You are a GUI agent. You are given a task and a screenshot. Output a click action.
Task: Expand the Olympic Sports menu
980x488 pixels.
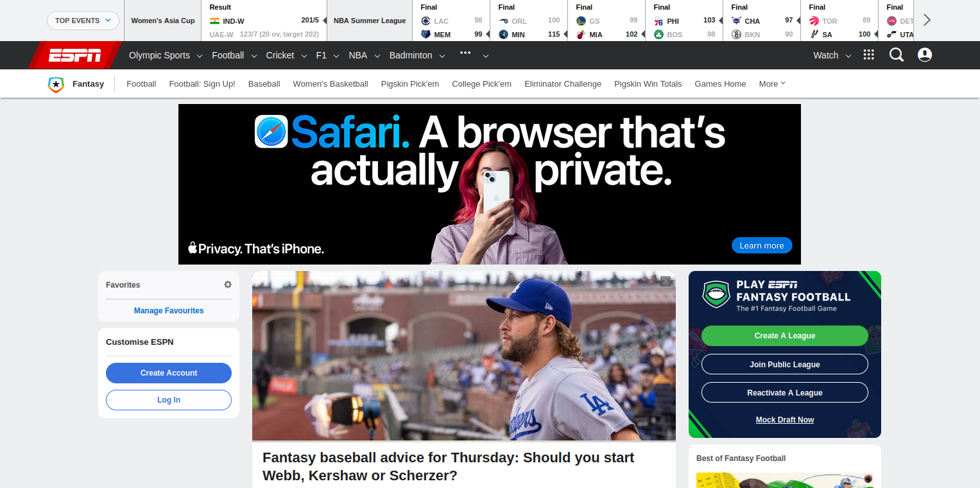point(166,55)
